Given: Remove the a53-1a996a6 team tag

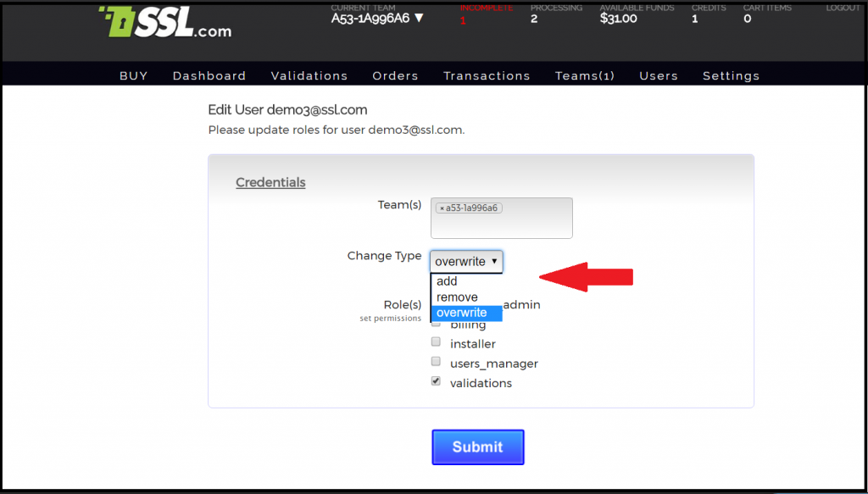Looking at the screenshot, I should 442,208.
